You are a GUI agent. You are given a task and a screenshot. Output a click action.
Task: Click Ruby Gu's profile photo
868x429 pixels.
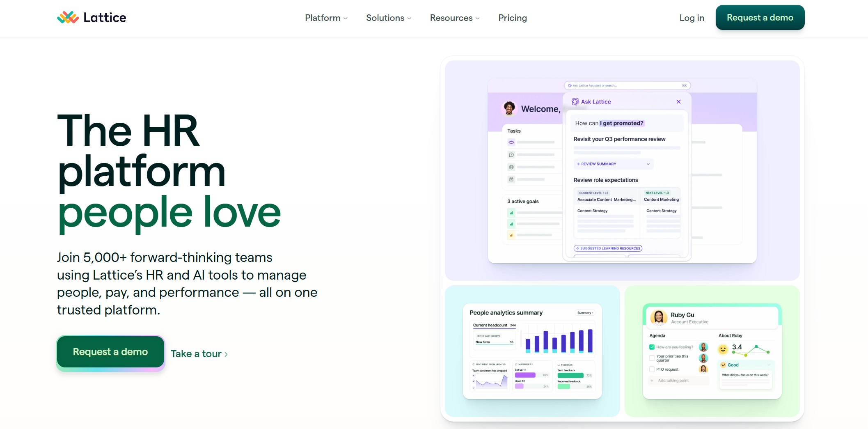(658, 318)
